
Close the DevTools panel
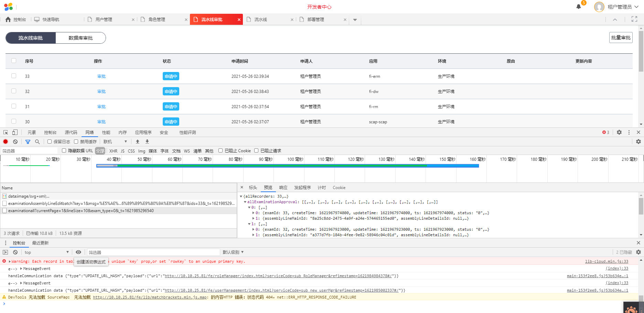point(638,132)
